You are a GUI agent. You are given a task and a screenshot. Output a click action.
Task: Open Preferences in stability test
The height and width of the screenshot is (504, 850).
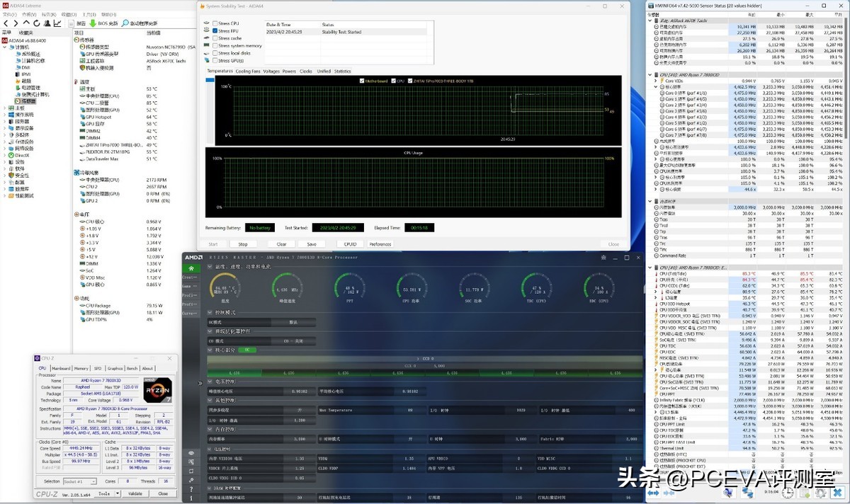(380, 244)
